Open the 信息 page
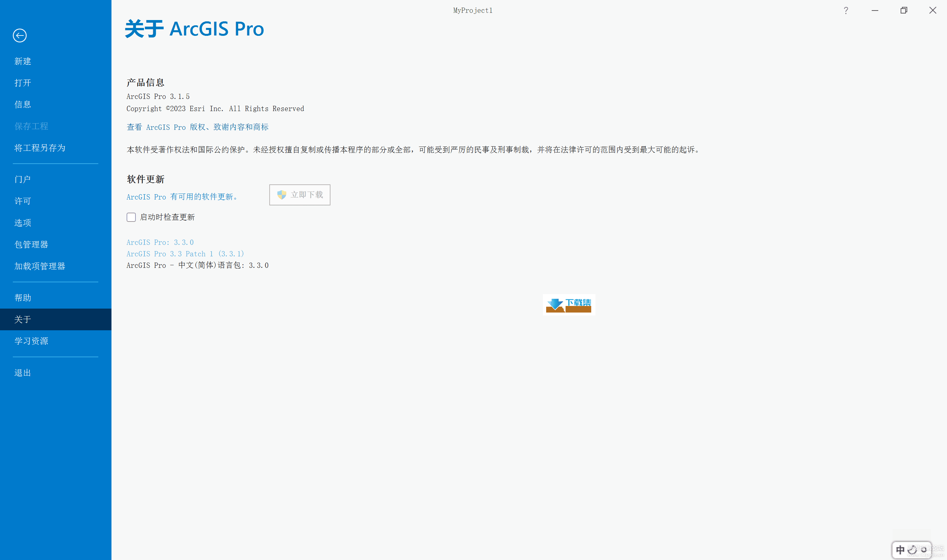This screenshot has width=947, height=560. coord(56,105)
